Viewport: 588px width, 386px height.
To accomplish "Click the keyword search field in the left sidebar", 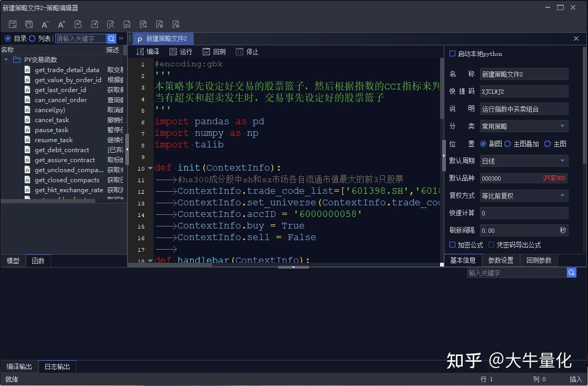I will pyautogui.click(x=79, y=38).
